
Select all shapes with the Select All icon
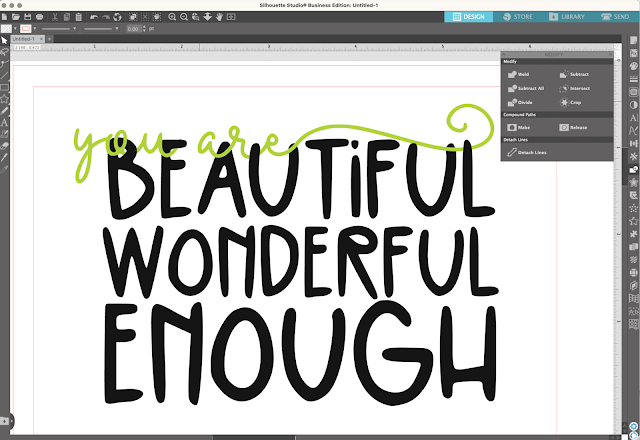tap(133, 17)
